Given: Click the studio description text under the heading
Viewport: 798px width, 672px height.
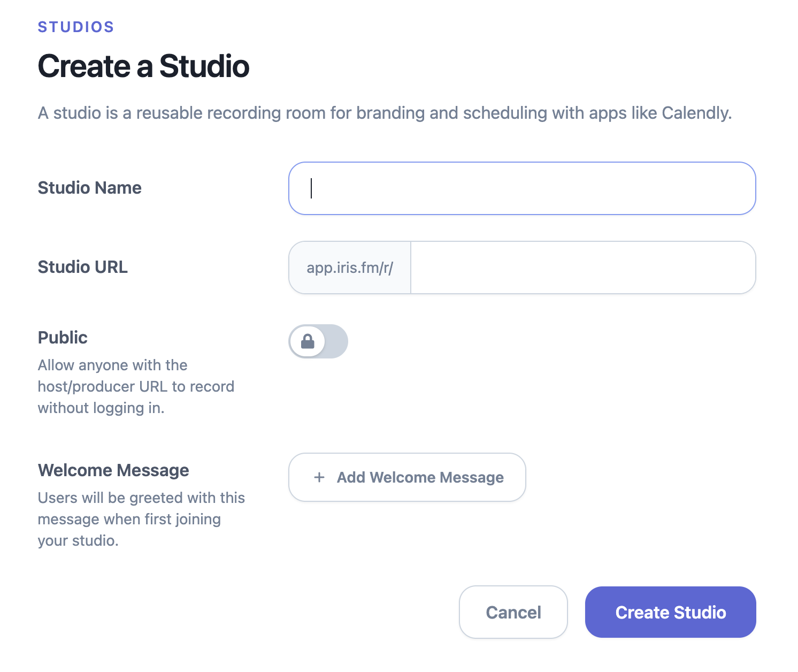Looking at the screenshot, I should click(x=385, y=113).
